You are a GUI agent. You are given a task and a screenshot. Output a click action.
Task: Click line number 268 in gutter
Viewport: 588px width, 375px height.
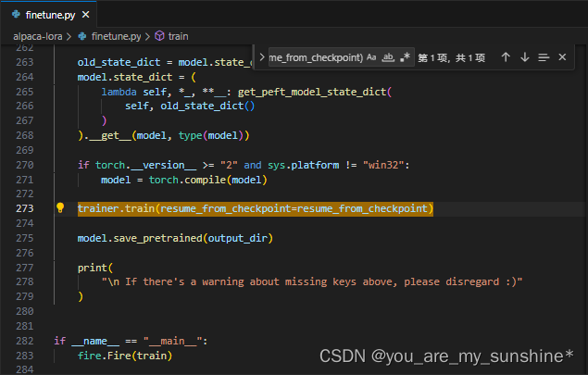point(25,135)
